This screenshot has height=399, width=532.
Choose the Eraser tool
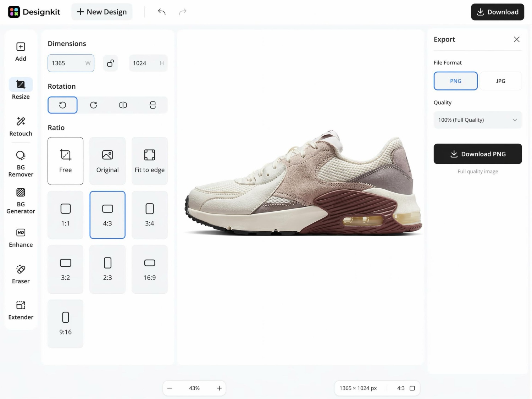[x=21, y=275]
